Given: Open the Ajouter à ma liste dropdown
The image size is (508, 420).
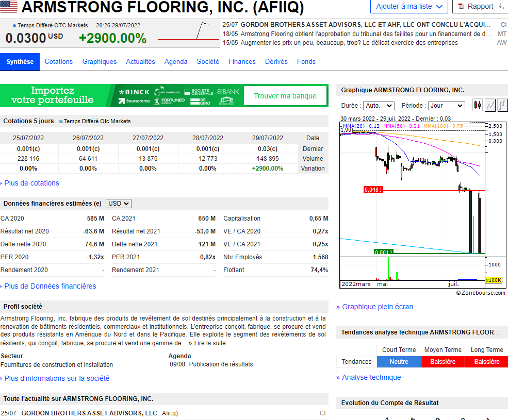Looking at the screenshot, I should pos(409,7).
